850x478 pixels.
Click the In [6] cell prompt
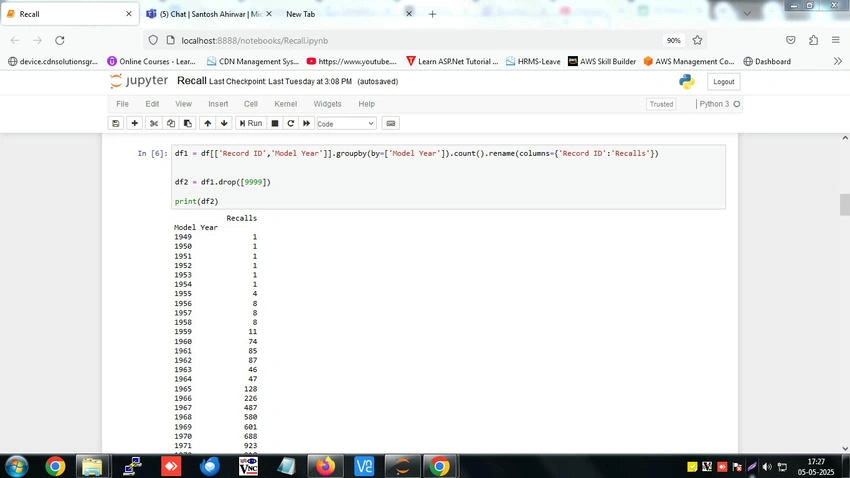(152, 153)
